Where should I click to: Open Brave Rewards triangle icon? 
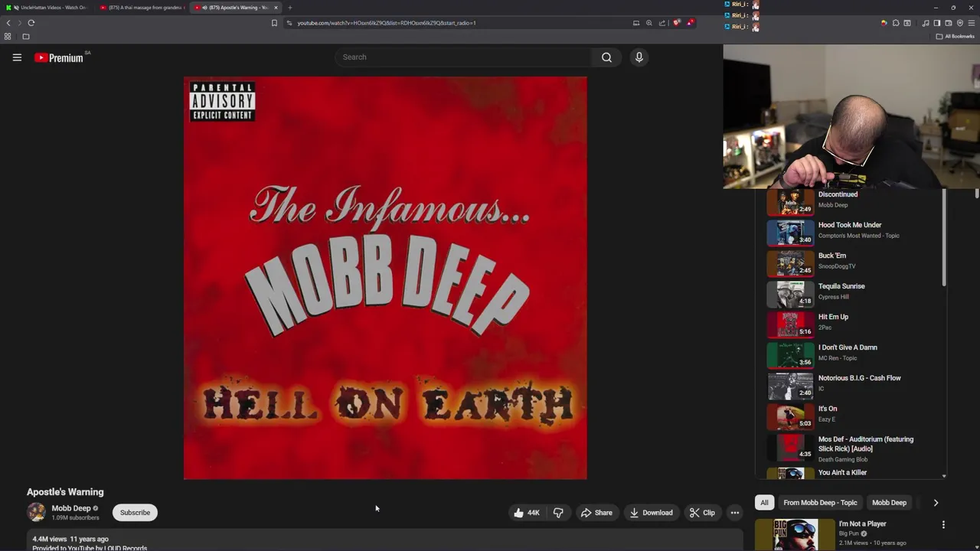coord(691,23)
